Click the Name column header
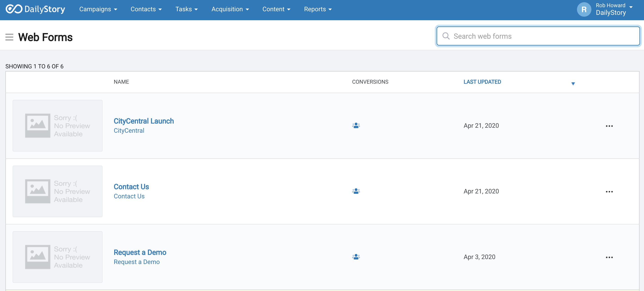The height and width of the screenshot is (291, 644). click(121, 82)
